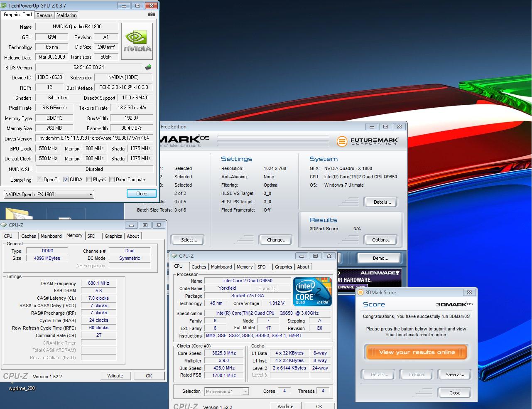This screenshot has height=409, width=532.
Task: Click OK in CPU-Z Memory window
Action: click(149, 376)
